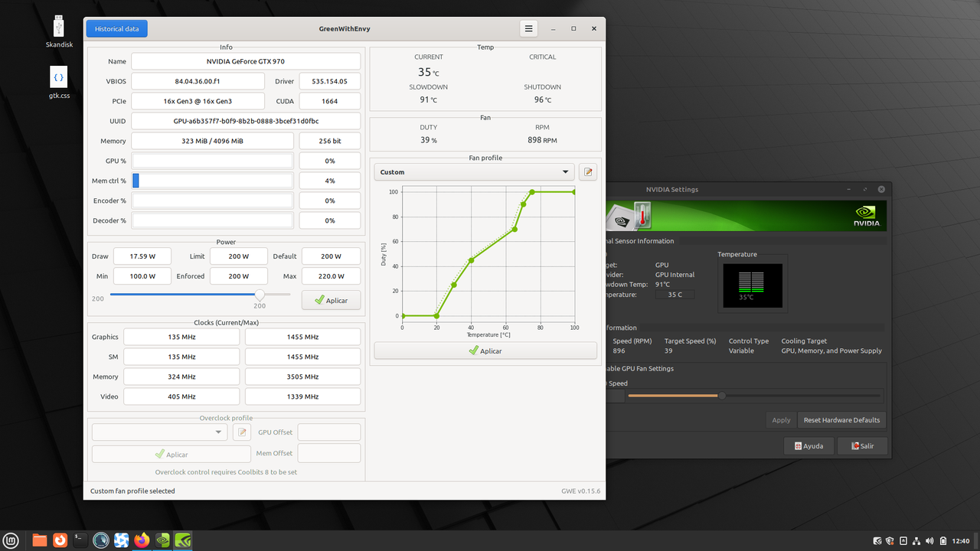Open the update manager shield tray icon
The width and height of the screenshot is (980, 551).
pos(890,541)
